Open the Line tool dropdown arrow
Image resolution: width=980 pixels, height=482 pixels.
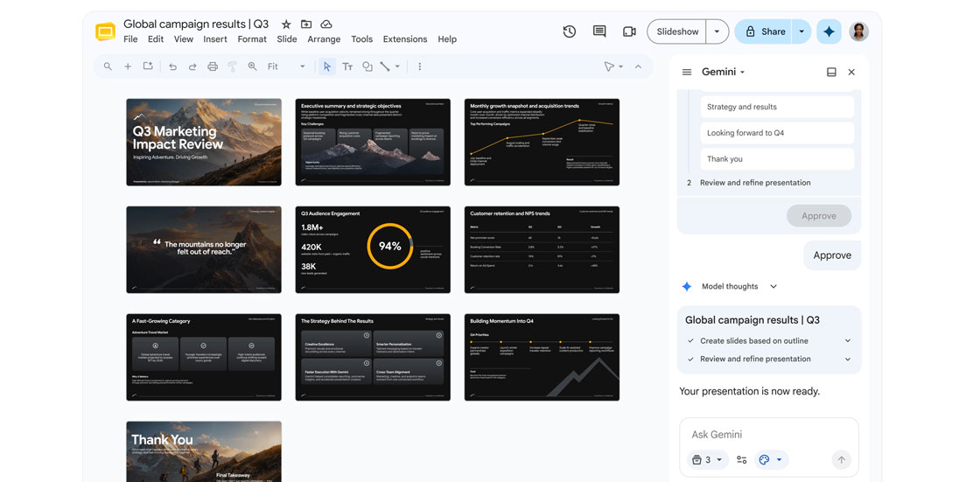click(397, 66)
